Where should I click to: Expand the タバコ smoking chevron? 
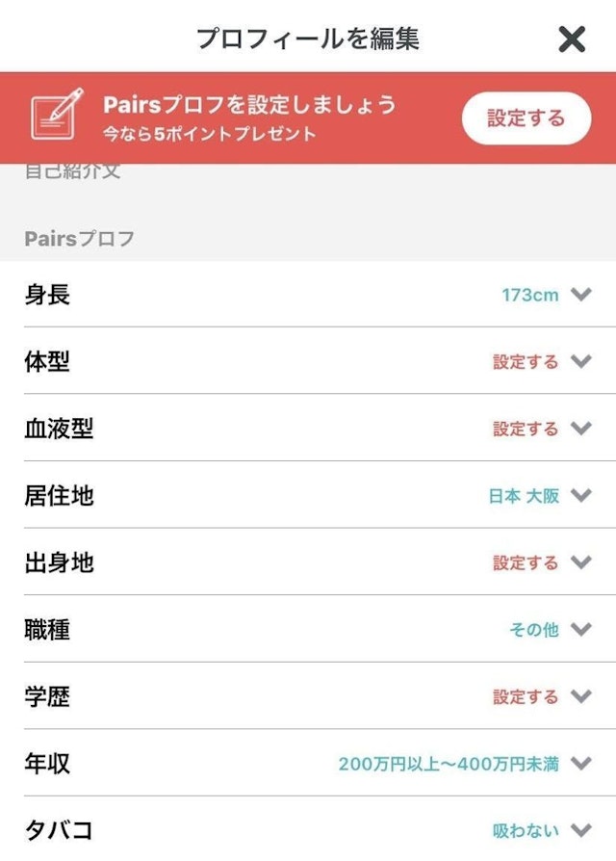pos(580,830)
